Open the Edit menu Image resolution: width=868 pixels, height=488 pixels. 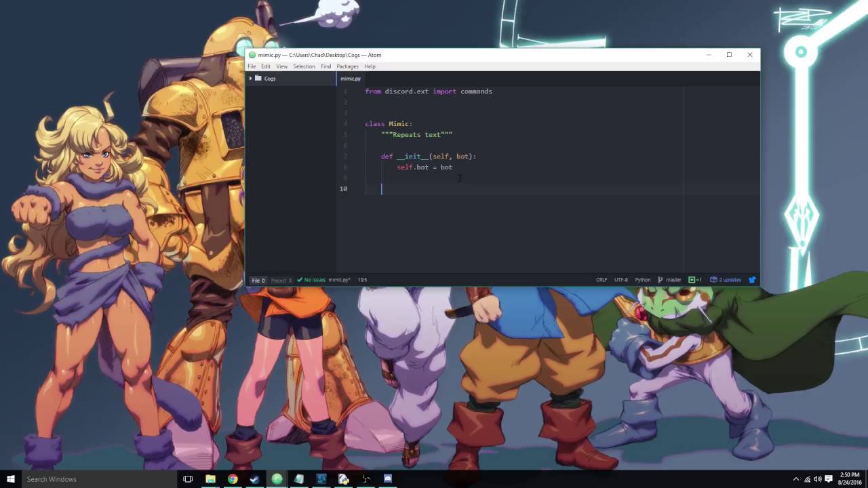coord(266,66)
